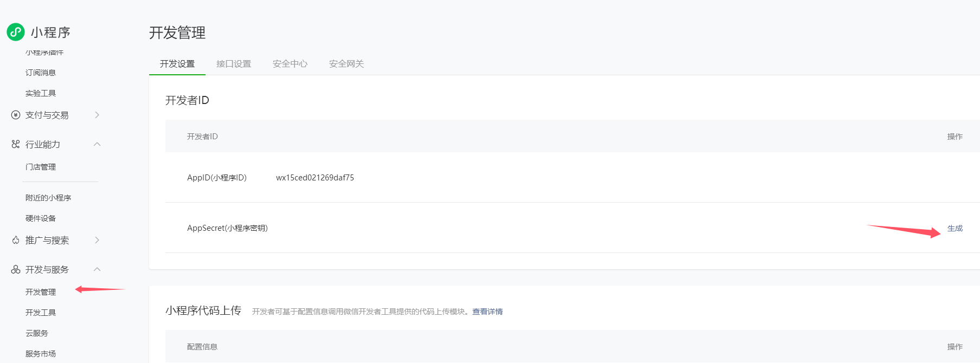Image resolution: width=980 pixels, height=363 pixels.
Task: Collapse the 行业能力 section chevron
Action: tap(97, 144)
